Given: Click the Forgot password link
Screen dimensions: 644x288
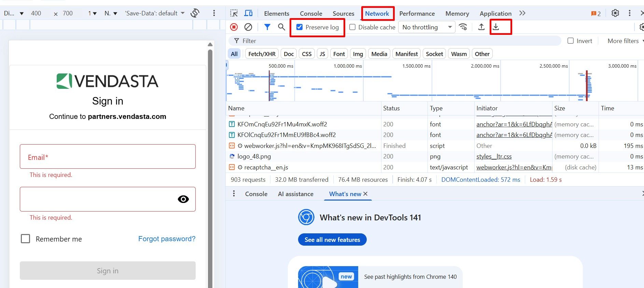Looking at the screenshot, I should [x=167, y=239].
